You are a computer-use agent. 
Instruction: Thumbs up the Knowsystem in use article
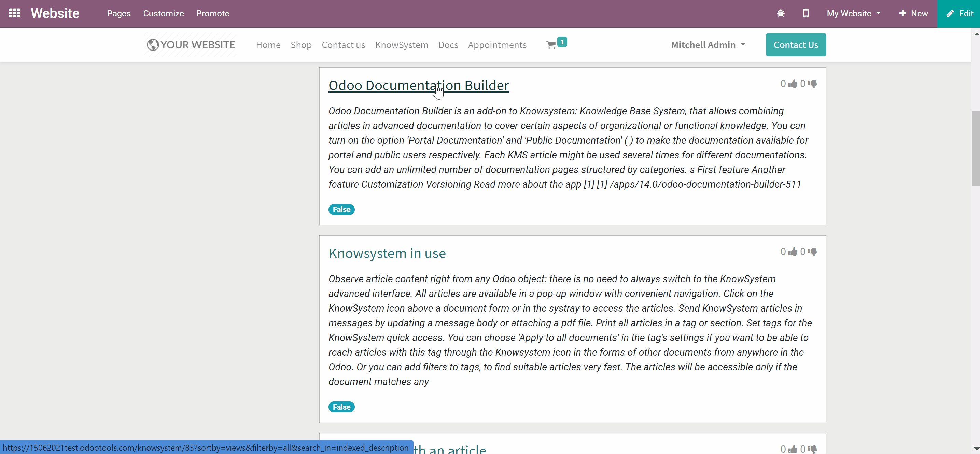click(x=793, y=252)
